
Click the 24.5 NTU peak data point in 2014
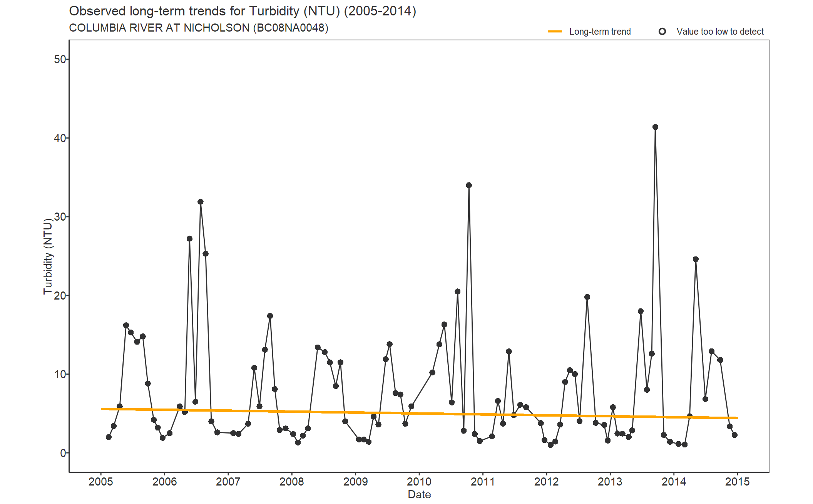[696, 260]
